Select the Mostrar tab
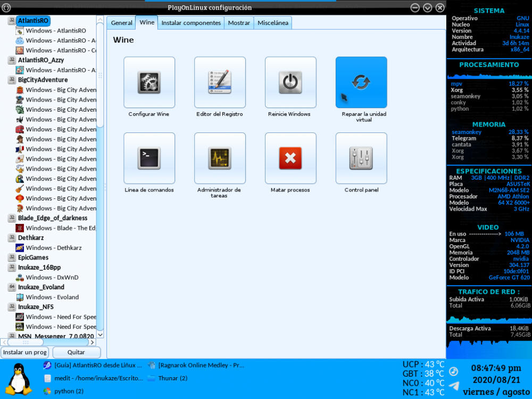The height and width of the screenshot is (399, 532). tap(239, 23)
